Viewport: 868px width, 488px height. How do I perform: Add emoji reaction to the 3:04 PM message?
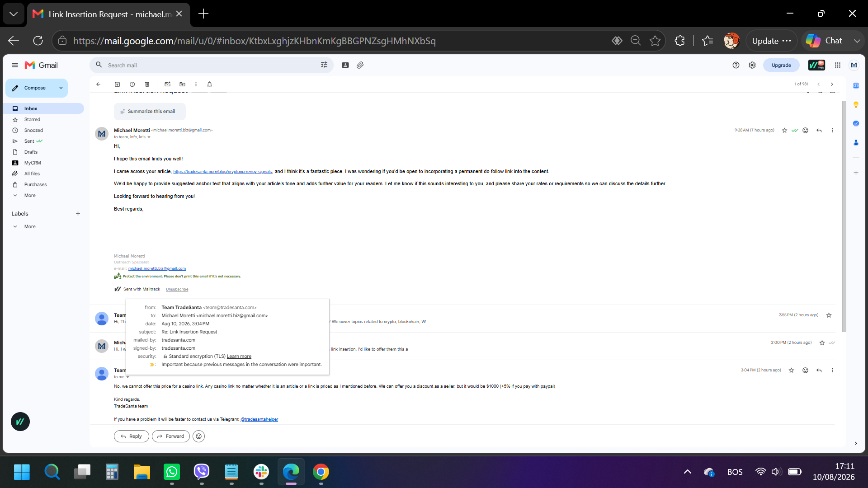click(x=805, y=371)
